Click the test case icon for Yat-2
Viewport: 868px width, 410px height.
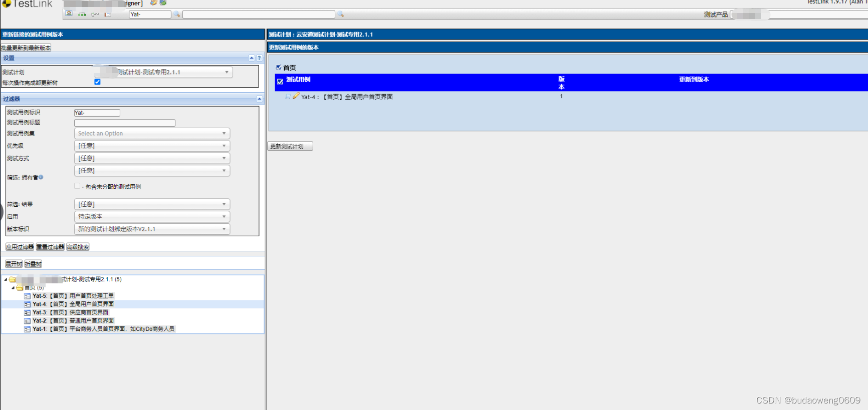point(28,321)
